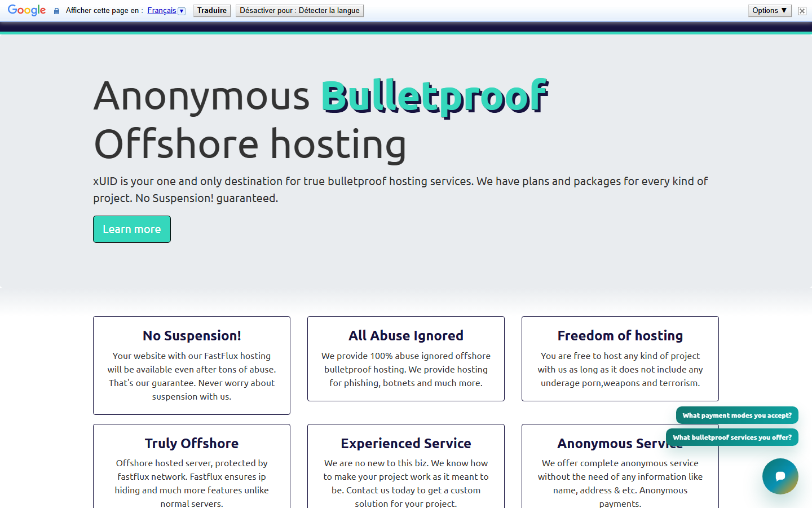
Task: Open the chat bubble widget icon
Action: (780, 476)
